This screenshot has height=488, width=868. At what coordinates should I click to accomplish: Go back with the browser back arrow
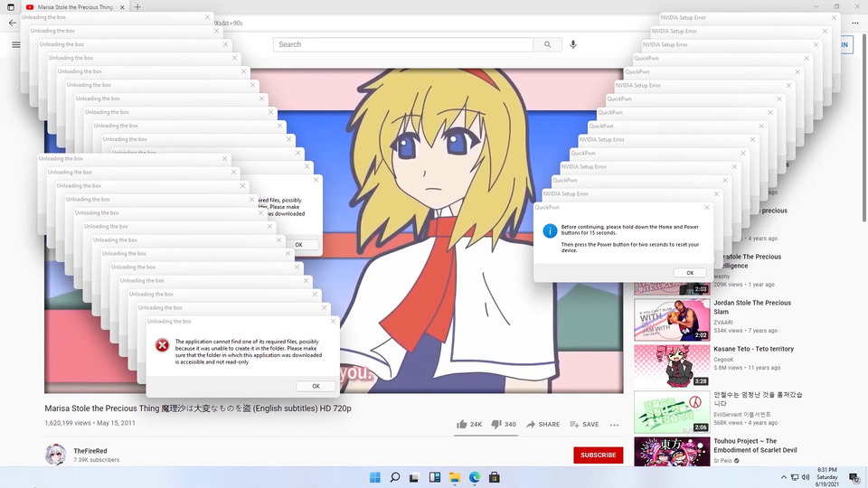12,23
